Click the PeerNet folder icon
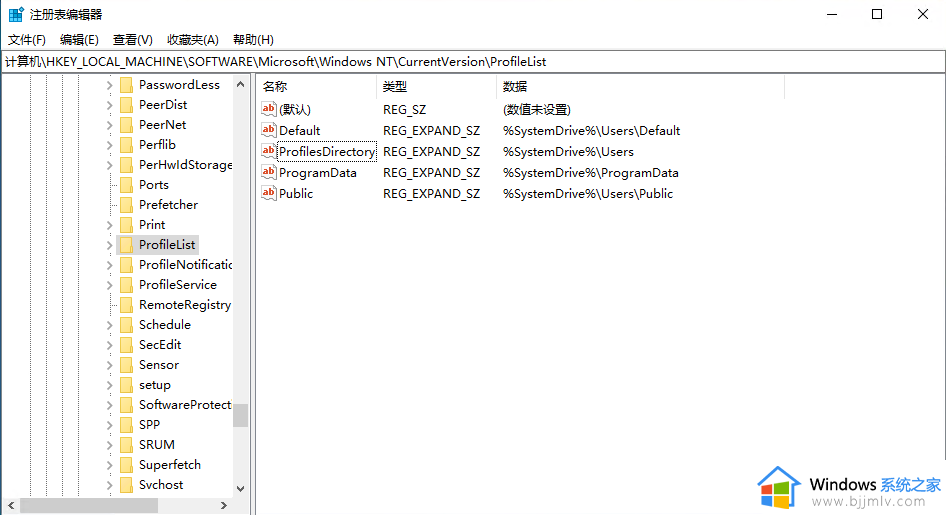946x515 pixels. (x=126, y=125)
